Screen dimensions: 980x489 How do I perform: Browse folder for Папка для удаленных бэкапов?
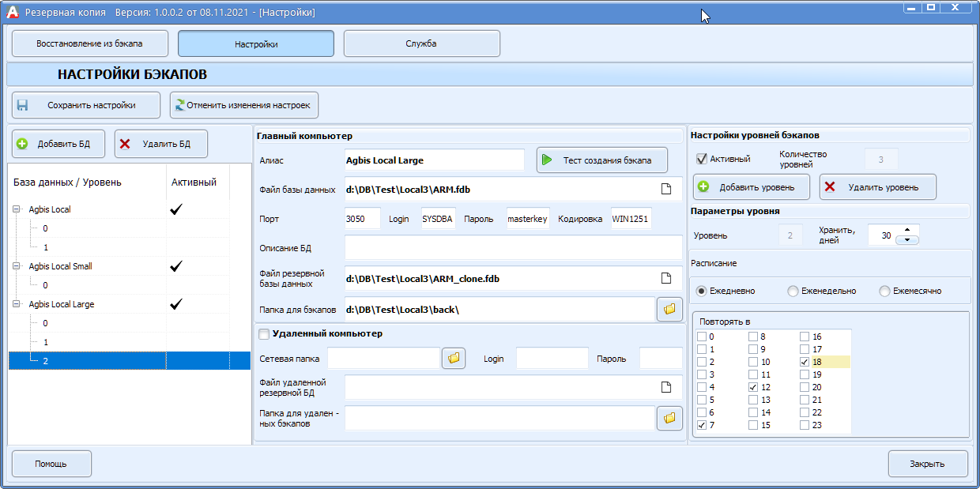[669, 418]
